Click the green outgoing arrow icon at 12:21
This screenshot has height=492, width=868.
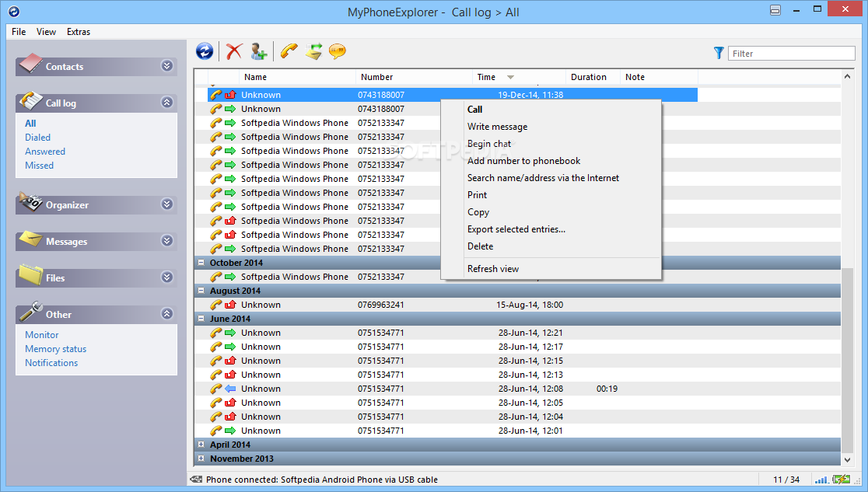(x=230, y=333)
